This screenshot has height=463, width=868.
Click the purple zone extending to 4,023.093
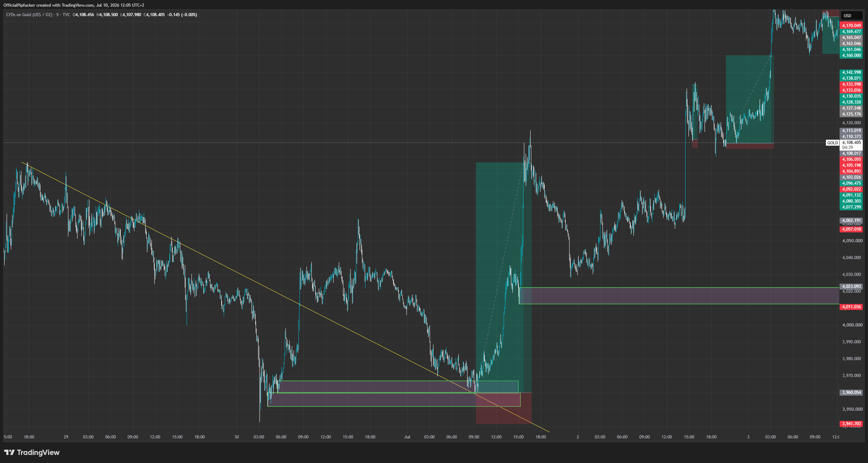pos(679,296)
